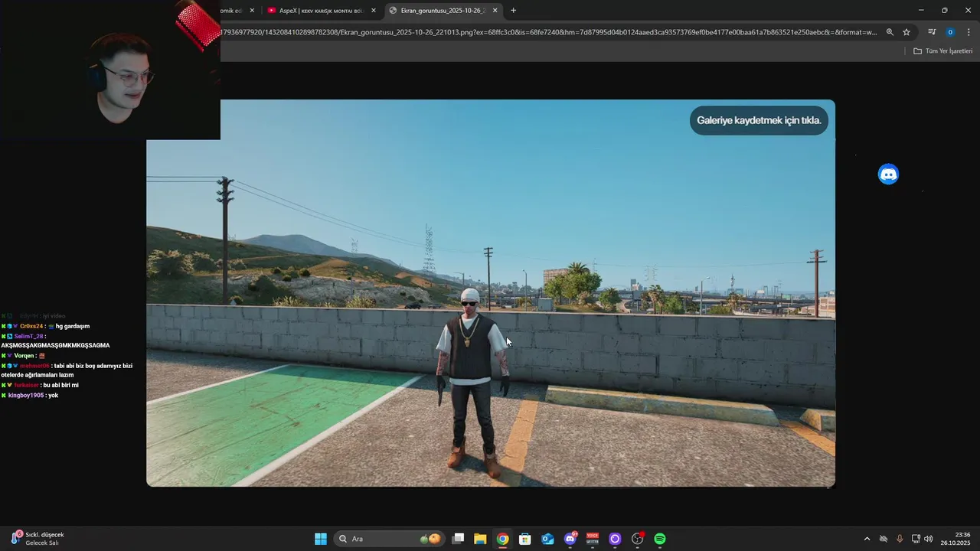Click the blue profile avatar in Chrome
This screenshot has width=980, height=551.
coord(950,32)
